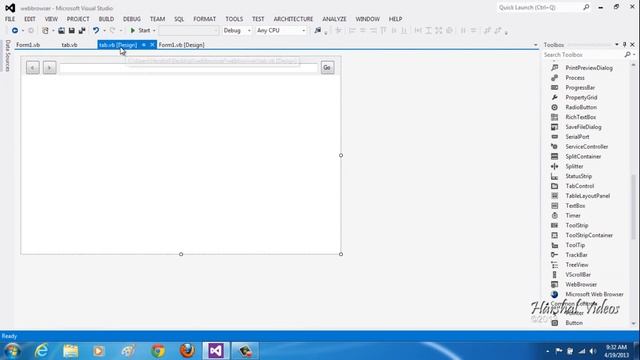Click the Find in Files toolbar icon

tap(318, 31)
